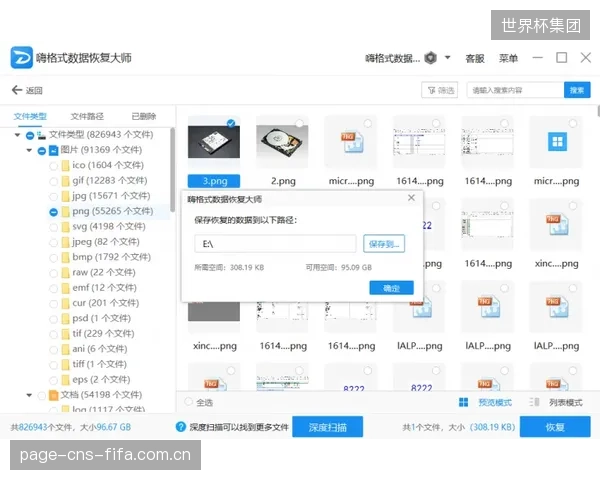Click the 预览模式 grid icon
The image size is (600, 480).
click(463, 402)
